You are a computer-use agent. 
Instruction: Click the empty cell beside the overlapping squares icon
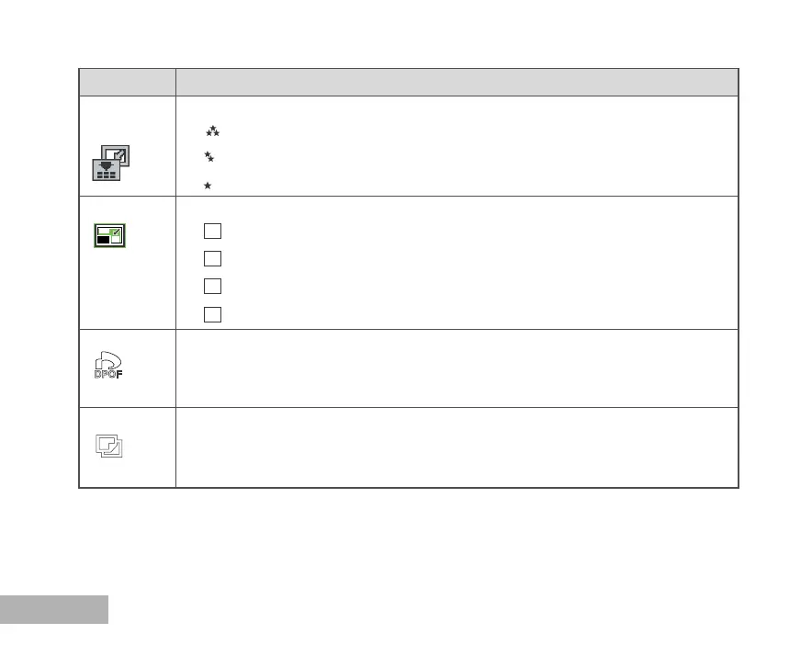(x=457, y=447)
